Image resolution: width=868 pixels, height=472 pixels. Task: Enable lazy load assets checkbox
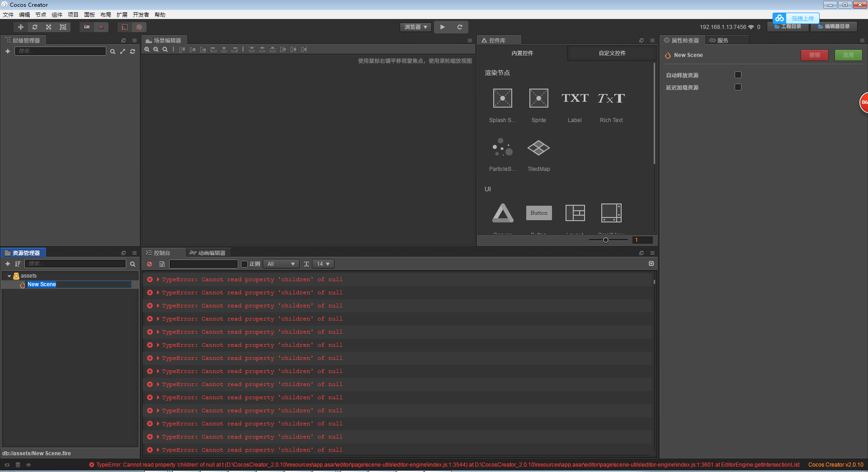[x=738, y=87]
